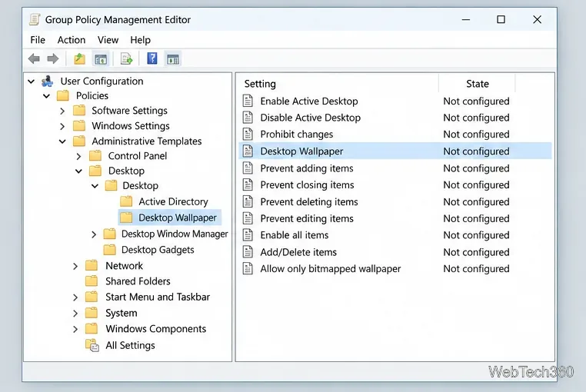
Task: Open the File menu
Action: pos(38,40)
